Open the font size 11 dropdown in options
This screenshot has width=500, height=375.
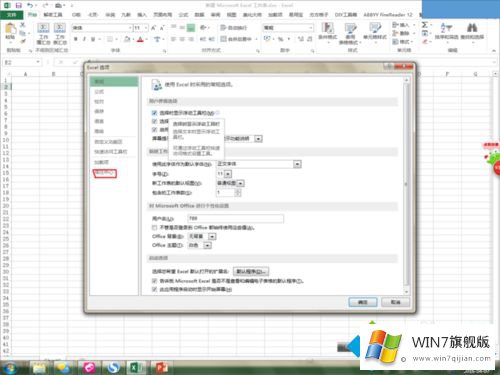tap(228, 174)
